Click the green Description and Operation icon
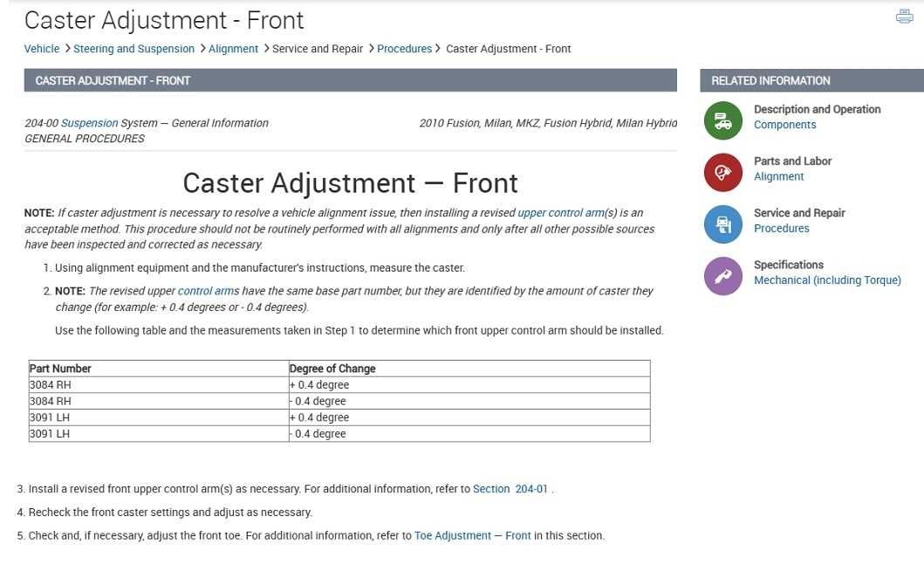Screen dimensions: 924x565 [x=722, y=121]
